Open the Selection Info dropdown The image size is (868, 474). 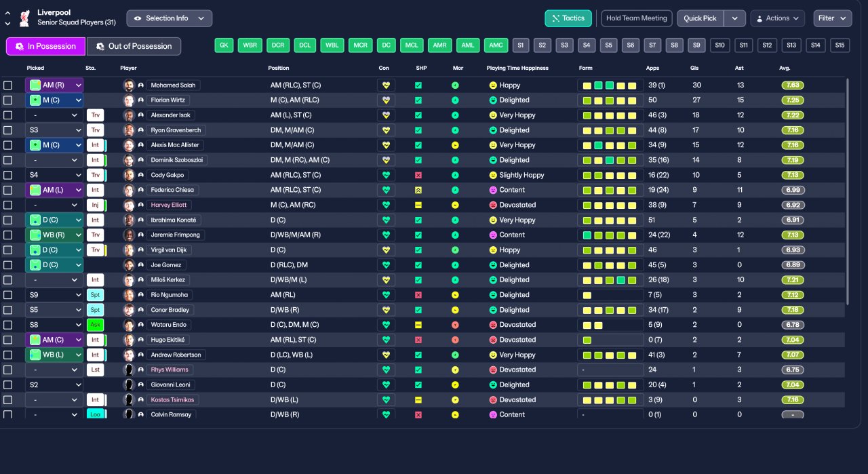[x=169, y=18]
